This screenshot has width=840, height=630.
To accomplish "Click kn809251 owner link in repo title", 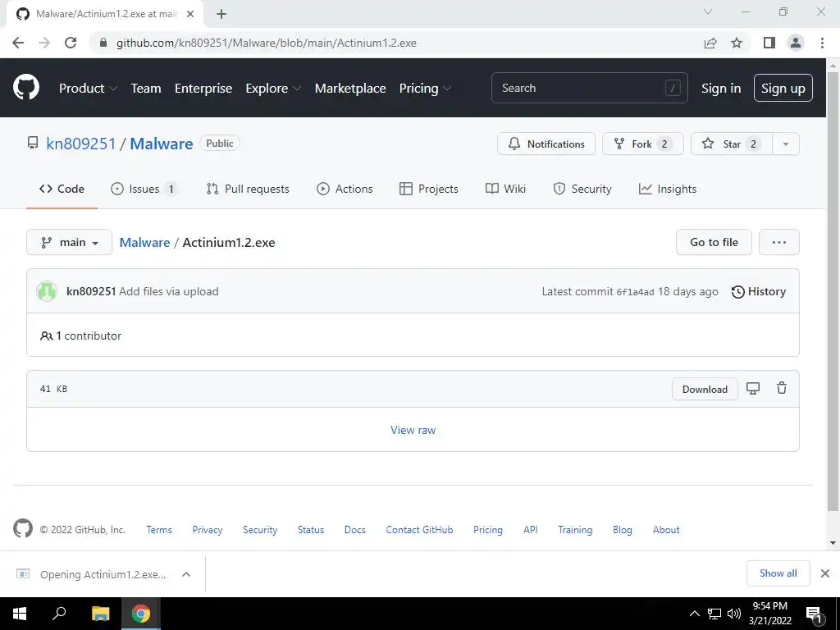I will click(81, 144).
